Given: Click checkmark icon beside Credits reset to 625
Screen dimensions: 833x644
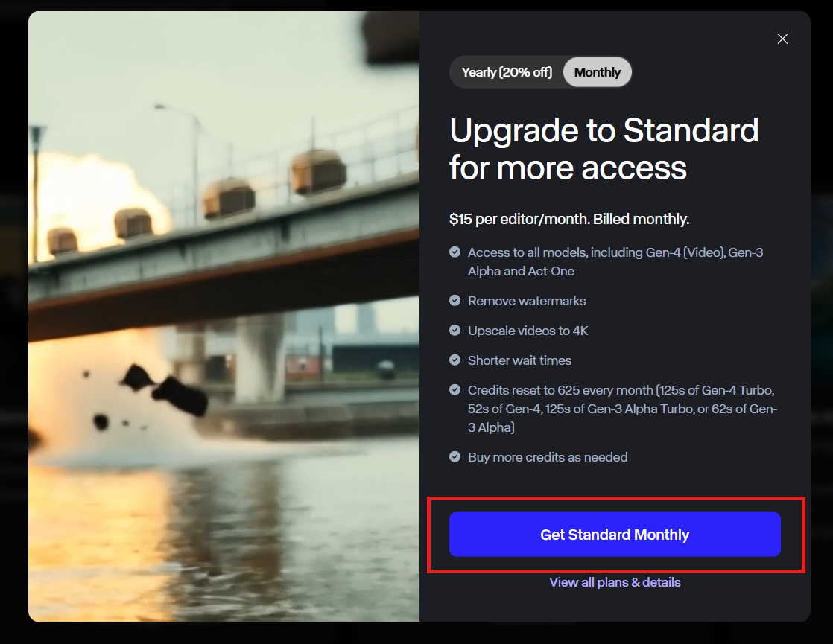Looking at the screenshot, I should tap(454, 389).
